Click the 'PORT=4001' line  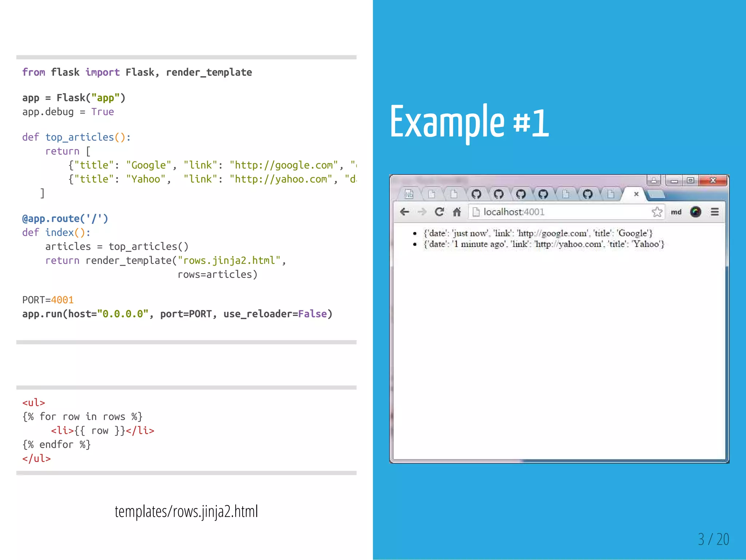coord(48,300)
